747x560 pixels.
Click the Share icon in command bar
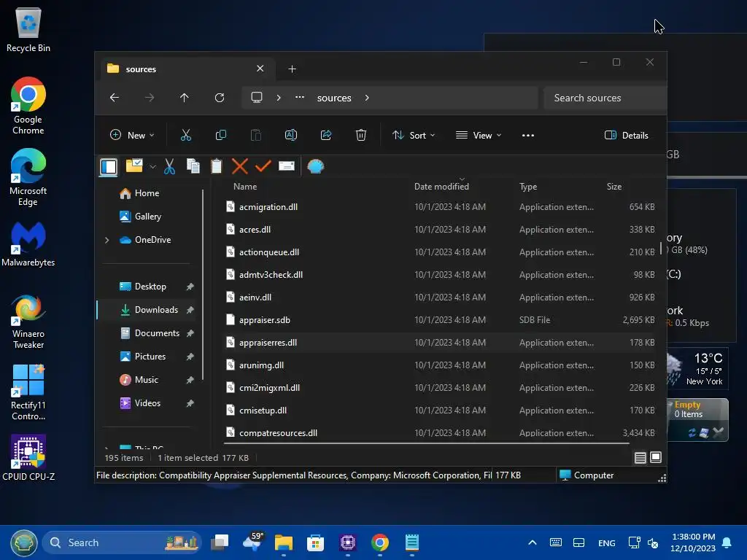(326, 135)
